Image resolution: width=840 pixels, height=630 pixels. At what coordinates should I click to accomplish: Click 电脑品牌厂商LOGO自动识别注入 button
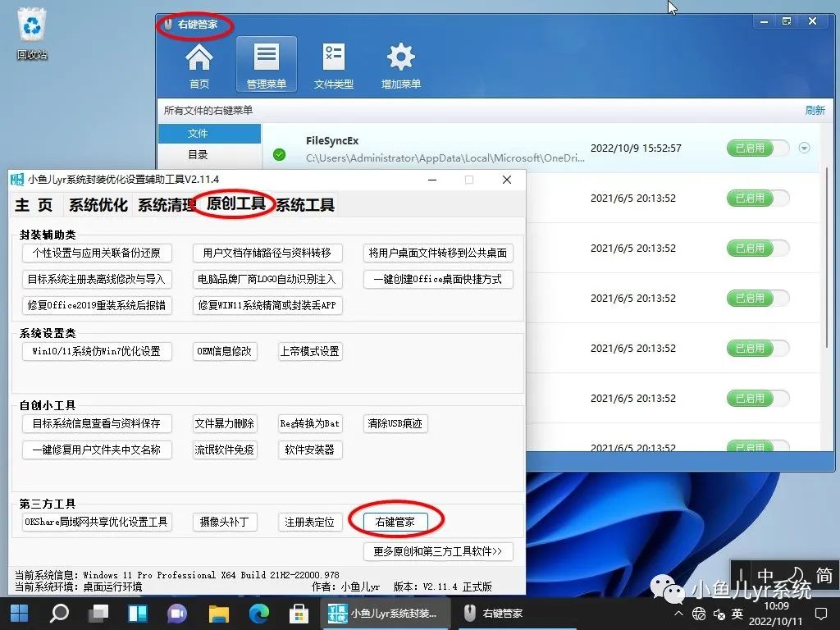[x=267, y=279]
